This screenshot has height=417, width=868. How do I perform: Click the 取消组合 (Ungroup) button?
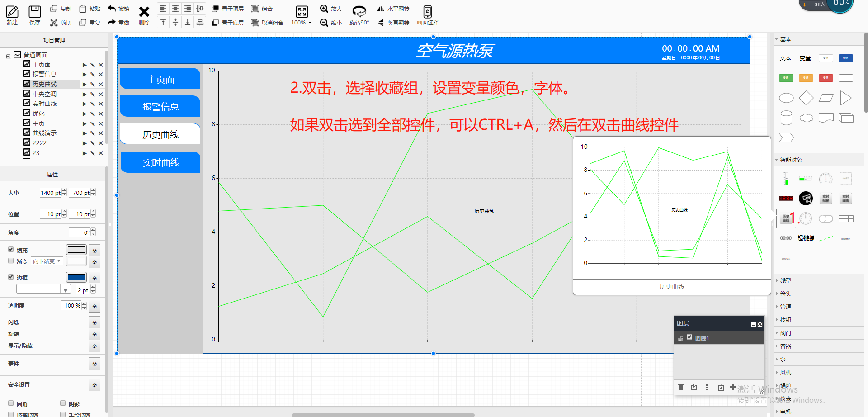coord(267,23)
